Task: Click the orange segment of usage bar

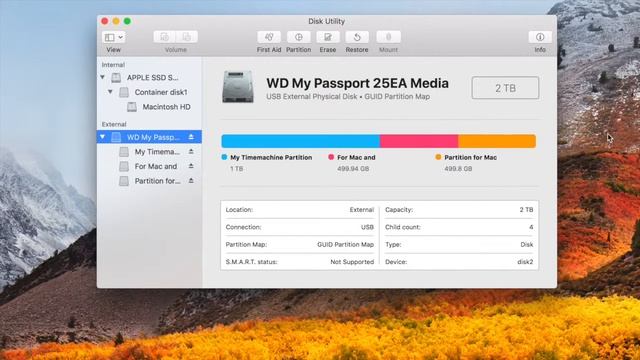Action: click(x=497, y=141)
